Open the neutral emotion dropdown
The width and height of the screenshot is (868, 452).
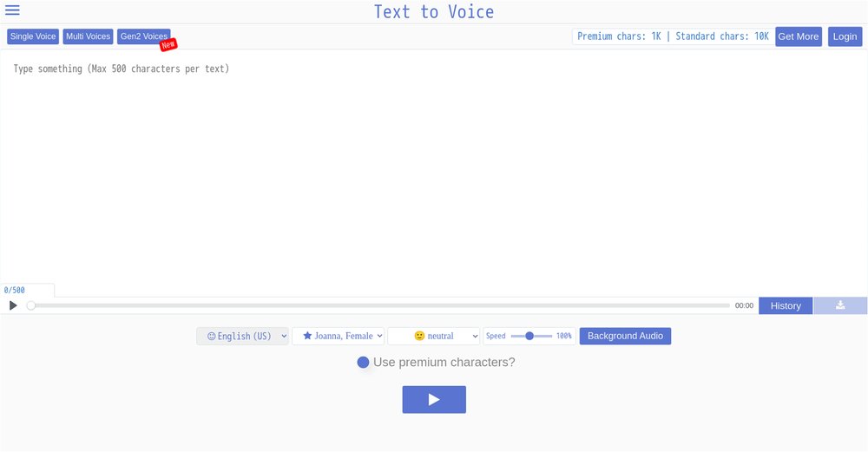(x=433, y=336)
